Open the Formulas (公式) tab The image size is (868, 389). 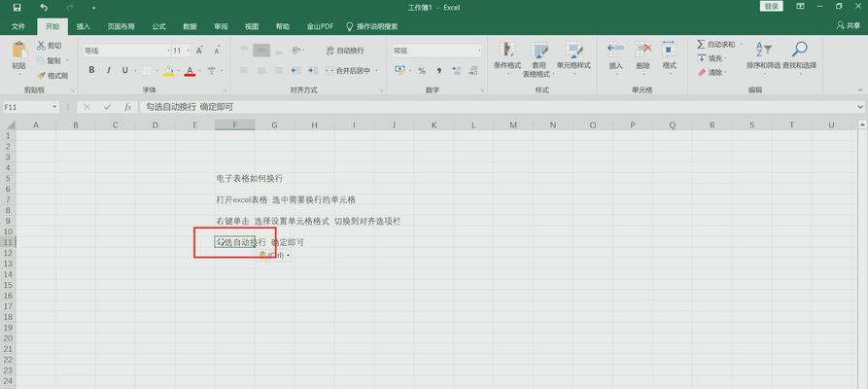[x=158, y=26]
